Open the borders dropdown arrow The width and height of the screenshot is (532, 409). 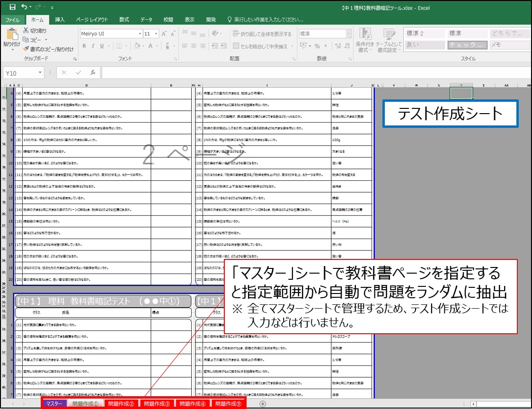[126, 46]
